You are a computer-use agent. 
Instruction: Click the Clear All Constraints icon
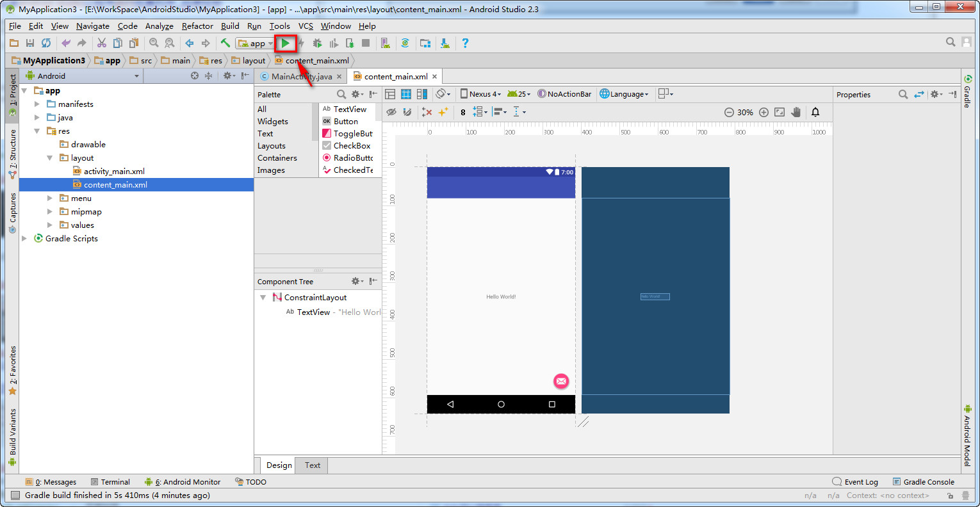427,112
